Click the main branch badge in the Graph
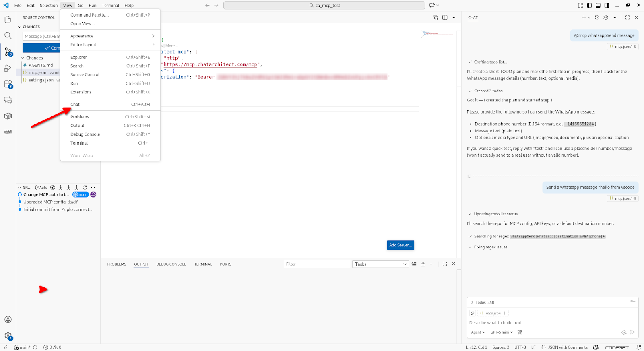This screenshot has height=351, width=644. point(80,194)
